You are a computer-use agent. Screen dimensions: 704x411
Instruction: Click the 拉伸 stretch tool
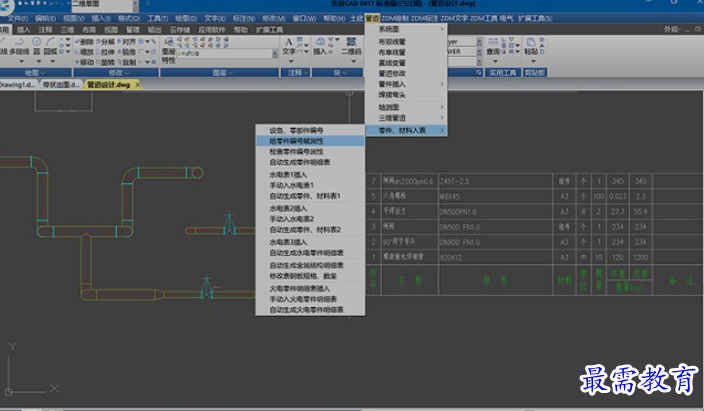[105, 52]
